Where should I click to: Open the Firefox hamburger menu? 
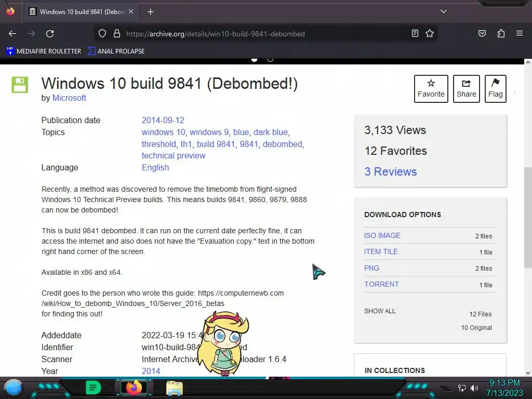pos(519,33)
